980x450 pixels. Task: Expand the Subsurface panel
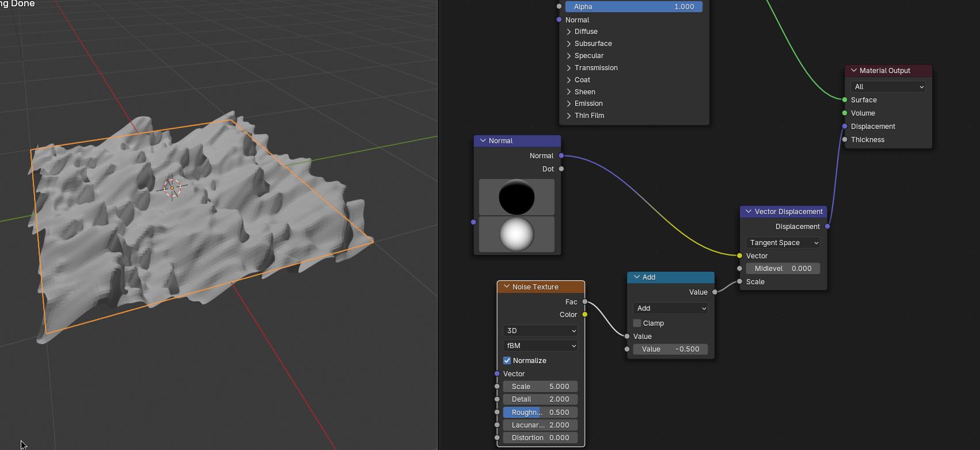click(568, 44)
